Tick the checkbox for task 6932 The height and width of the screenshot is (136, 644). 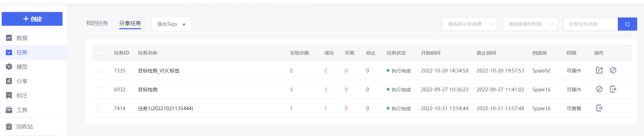tap(99, 90)
